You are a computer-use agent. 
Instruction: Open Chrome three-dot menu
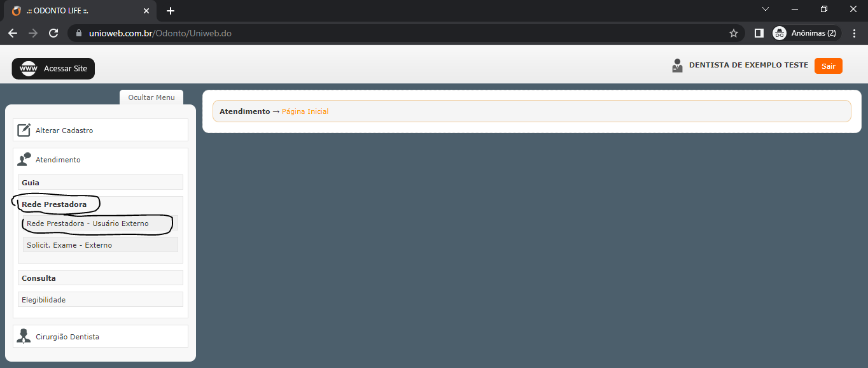(x=855, y=33)
